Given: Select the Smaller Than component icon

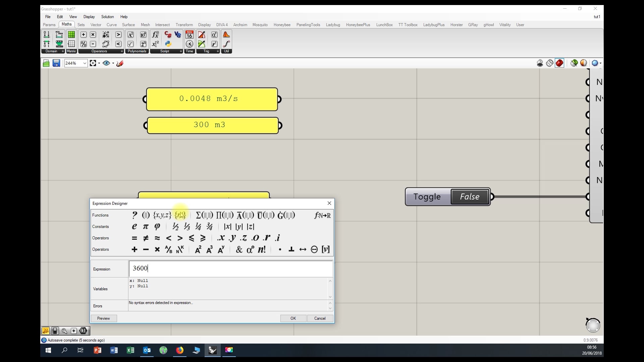Looking at the screenshot, I should [x=118, y=44].
